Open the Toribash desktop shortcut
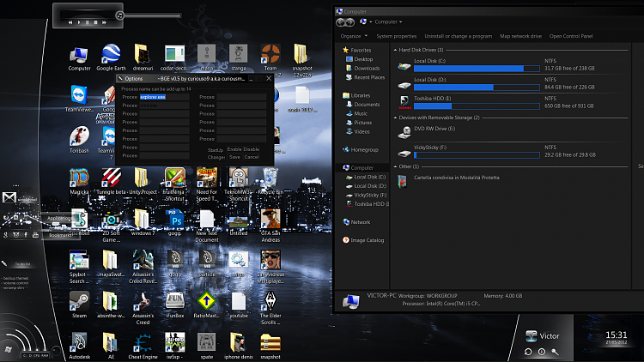644x362 pixels. [79, 136]
